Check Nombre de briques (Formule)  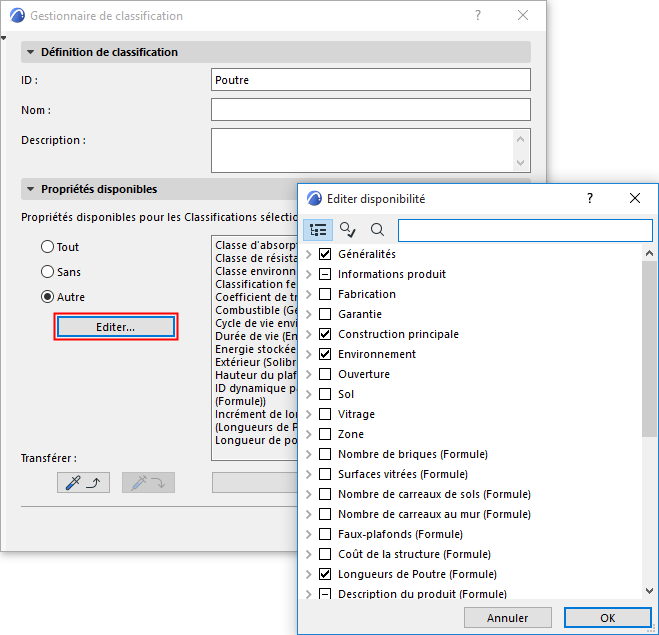click(325, 454)
